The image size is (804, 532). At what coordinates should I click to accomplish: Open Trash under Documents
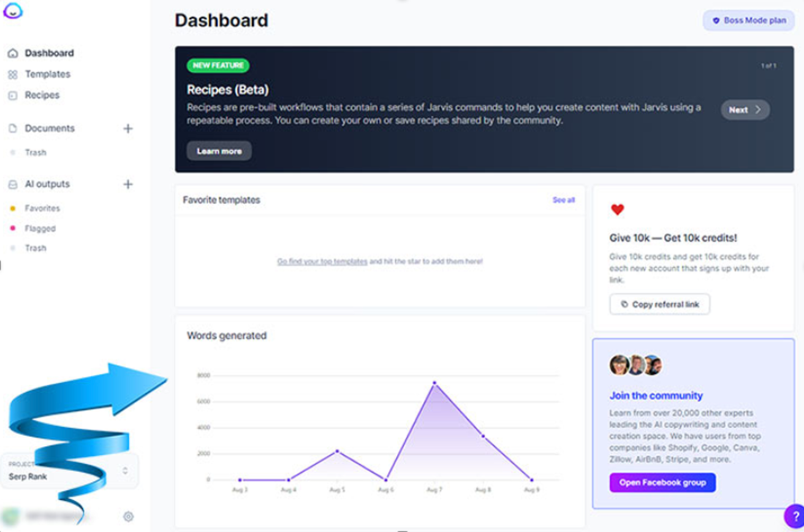pos(36,152)
